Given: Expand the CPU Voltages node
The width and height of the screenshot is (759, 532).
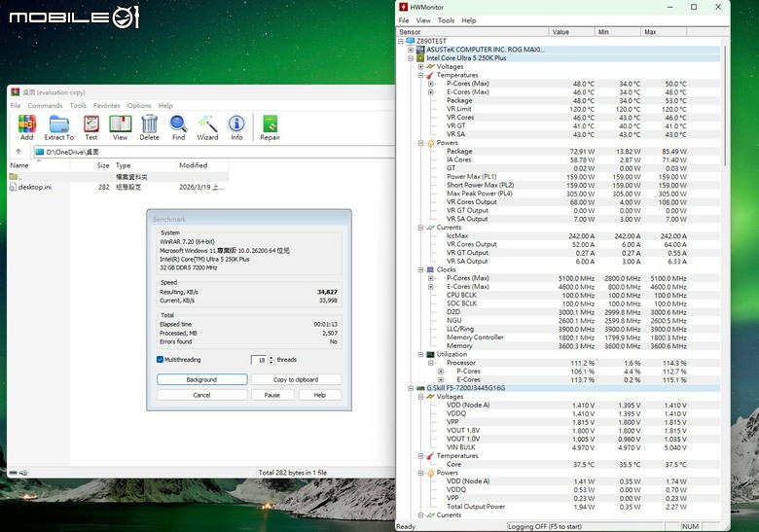Looking at the screenshot, I should pos(420,67).
